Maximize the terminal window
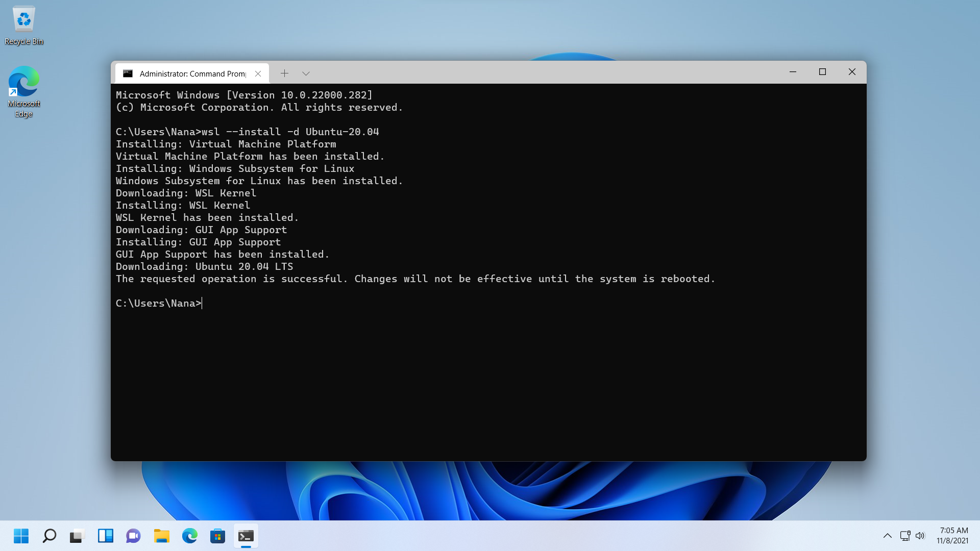This screenshot has height=551, width=980. [x=822, y=72]
